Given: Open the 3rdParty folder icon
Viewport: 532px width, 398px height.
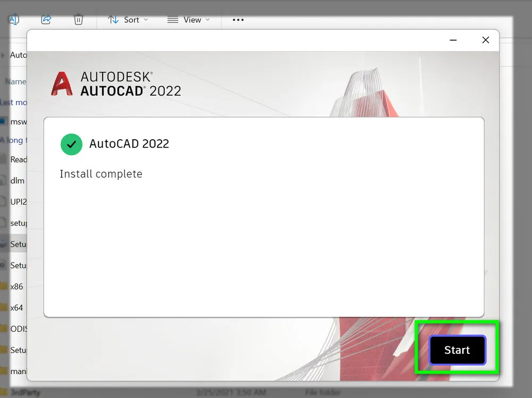Looking at the screenshot, I should tap(5, 392).
